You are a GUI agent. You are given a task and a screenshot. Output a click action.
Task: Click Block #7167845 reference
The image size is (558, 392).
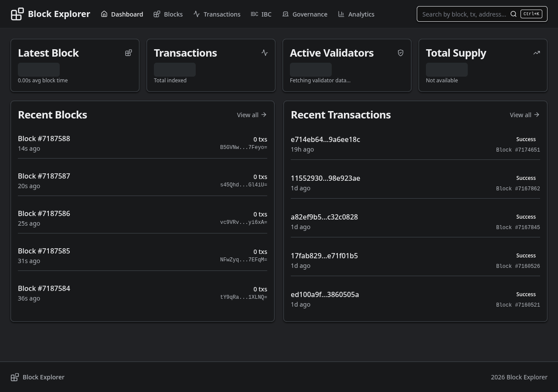pos(518,227)
